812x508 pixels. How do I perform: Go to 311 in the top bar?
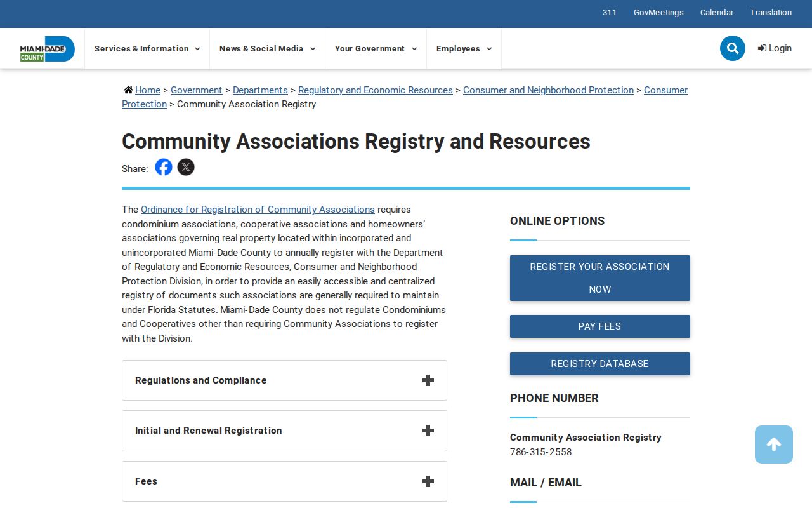click(610, 13)
